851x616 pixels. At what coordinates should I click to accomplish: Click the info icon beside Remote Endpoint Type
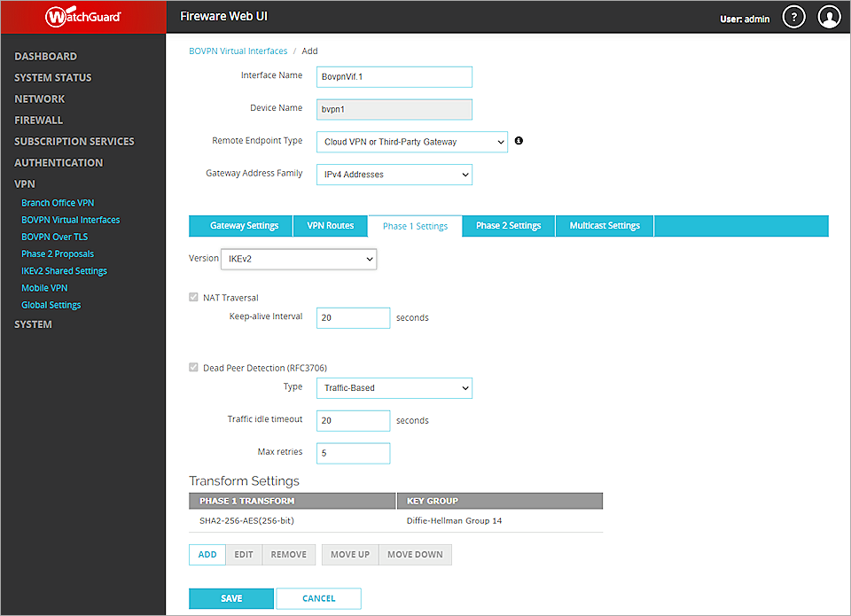pos(519,141)
